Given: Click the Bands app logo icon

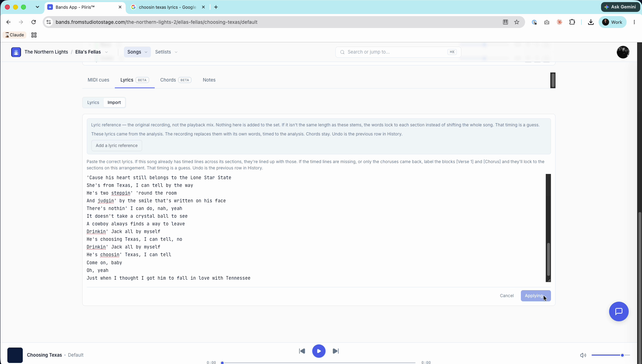Looking at the screenshot, I should point(16,52).
